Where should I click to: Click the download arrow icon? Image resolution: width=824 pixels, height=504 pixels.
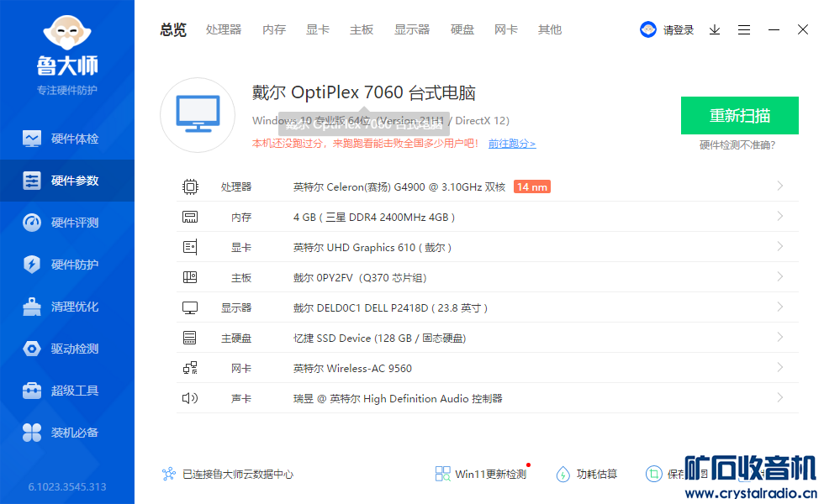coord(715,30)
